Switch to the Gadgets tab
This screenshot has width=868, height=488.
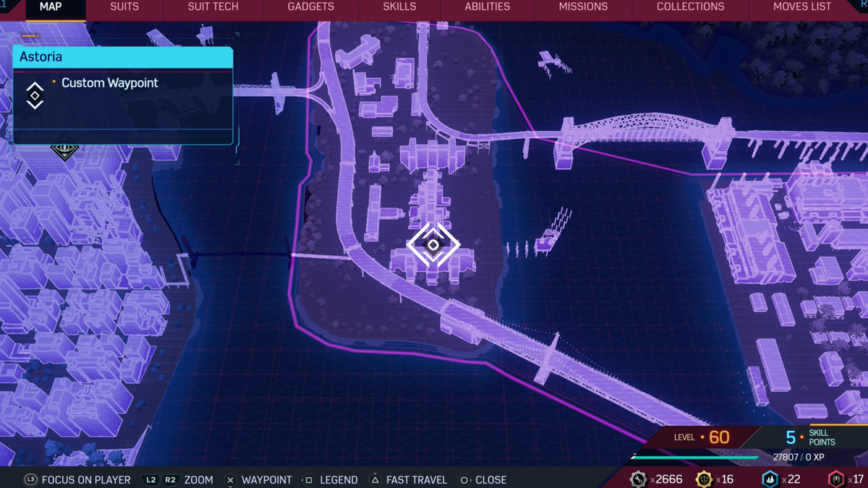click(310, 7)
